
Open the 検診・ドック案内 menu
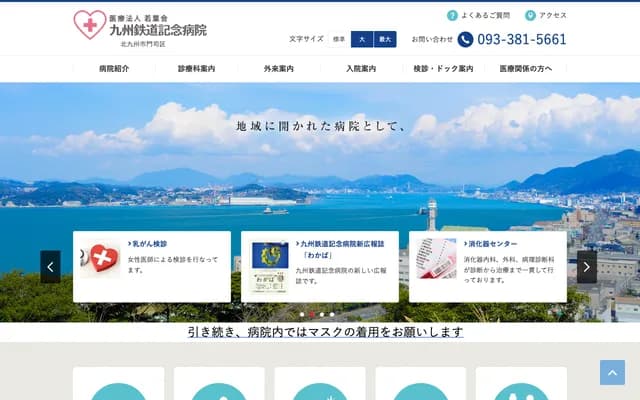[443, 69]
